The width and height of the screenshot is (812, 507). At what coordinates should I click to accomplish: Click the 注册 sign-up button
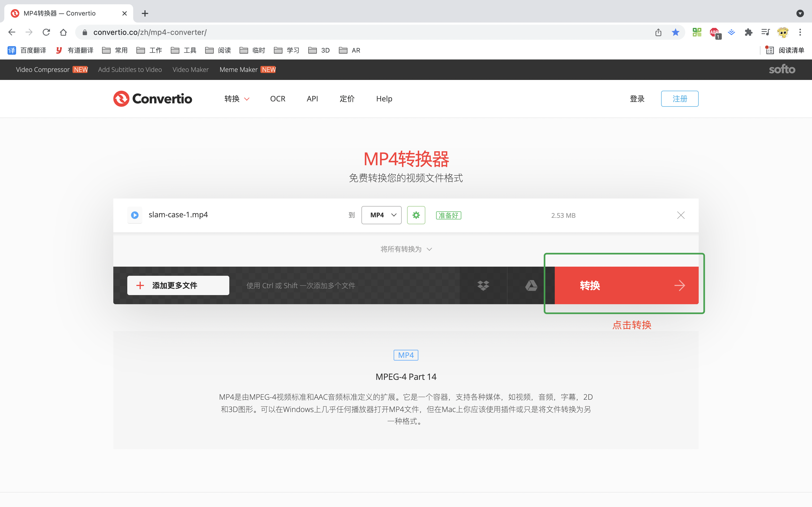coord(679,99)
